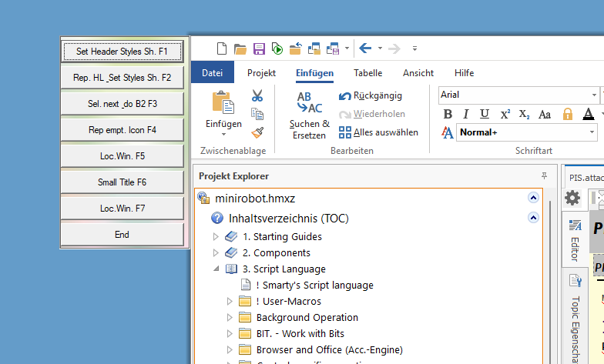Click the Alles auswählen icon
The height and width of the screenshot is (364, 604).
[345, 132]
